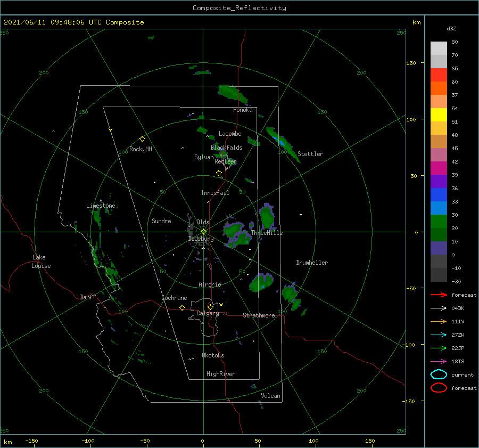479x448 pixels.
Task: Click the Banff town label
Action: tap(88, 297)
